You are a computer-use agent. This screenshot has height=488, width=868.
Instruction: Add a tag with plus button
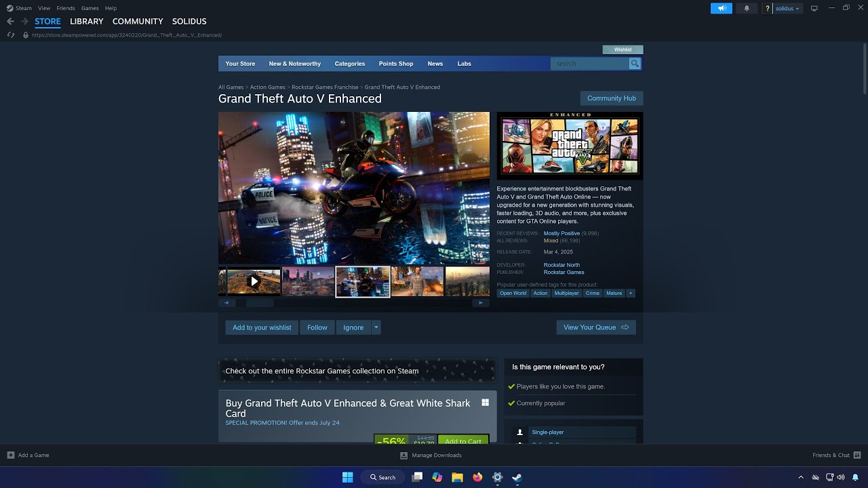(631, 293)
